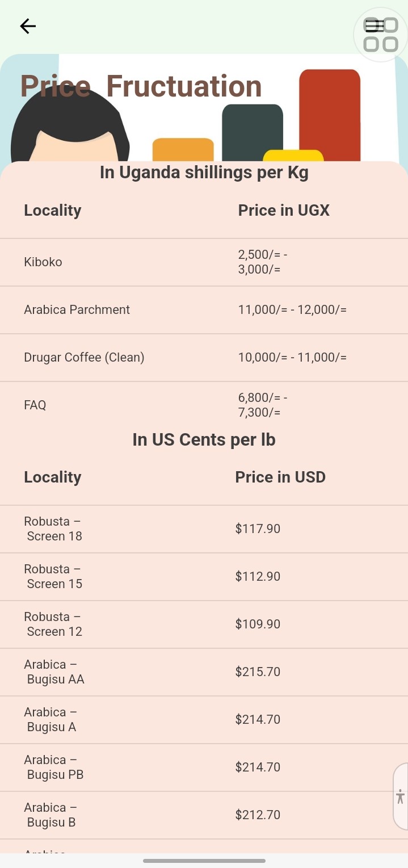Click the $212.70 price value
Image resolution: width=408 pixels, height=868 pixels.
258,815
